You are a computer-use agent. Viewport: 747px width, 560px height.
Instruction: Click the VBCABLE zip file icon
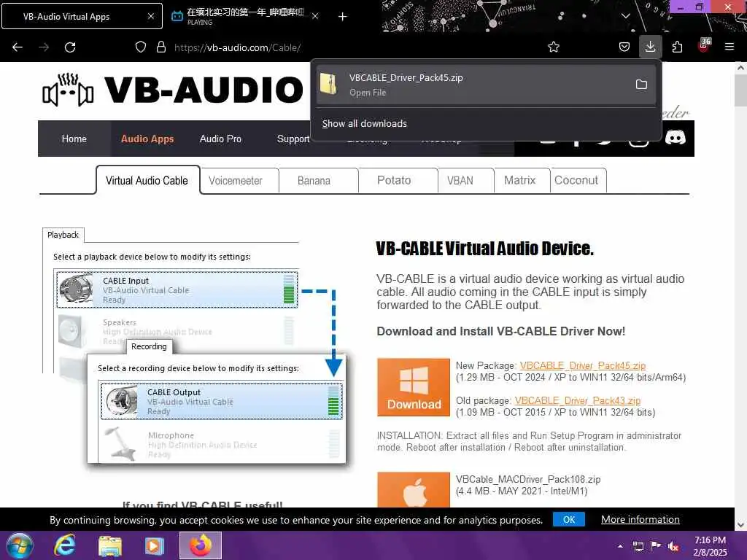(328, 85)
